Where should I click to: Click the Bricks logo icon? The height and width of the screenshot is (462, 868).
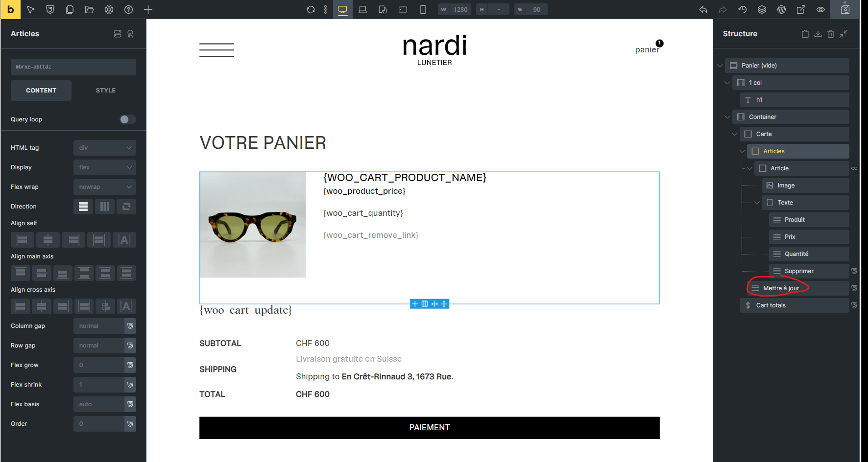point(10,9)
